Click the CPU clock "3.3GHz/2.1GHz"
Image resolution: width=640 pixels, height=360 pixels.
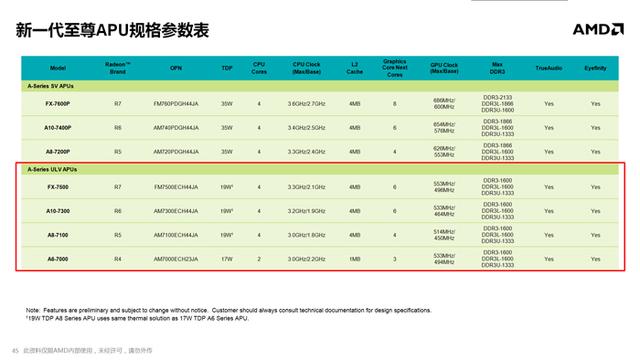coord(307,187)
